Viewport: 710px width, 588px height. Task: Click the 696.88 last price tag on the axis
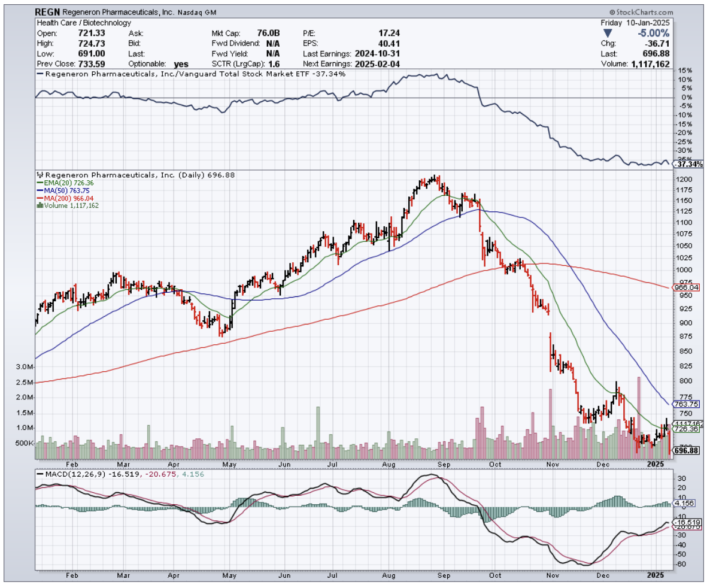pyautogui.click(x=687, y=450)
